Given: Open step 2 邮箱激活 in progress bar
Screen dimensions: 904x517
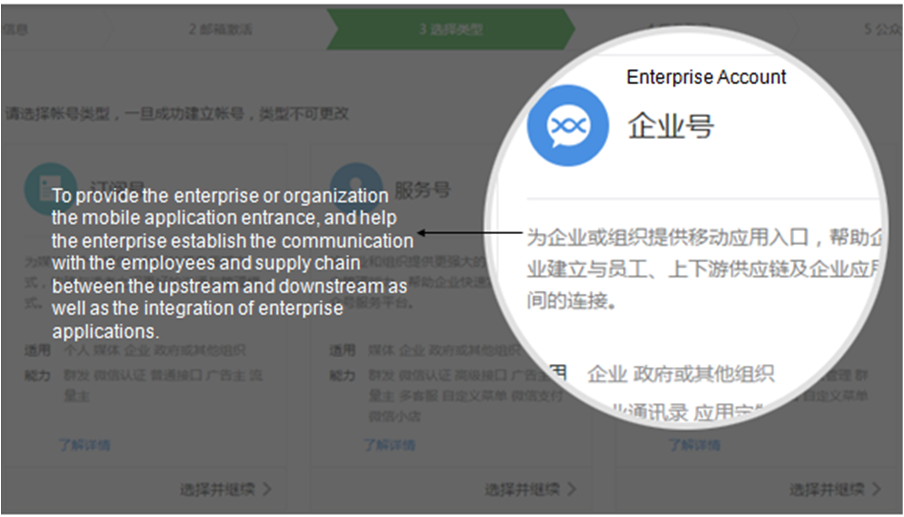Looking at the screenshot, I should [x=220, y=29].
